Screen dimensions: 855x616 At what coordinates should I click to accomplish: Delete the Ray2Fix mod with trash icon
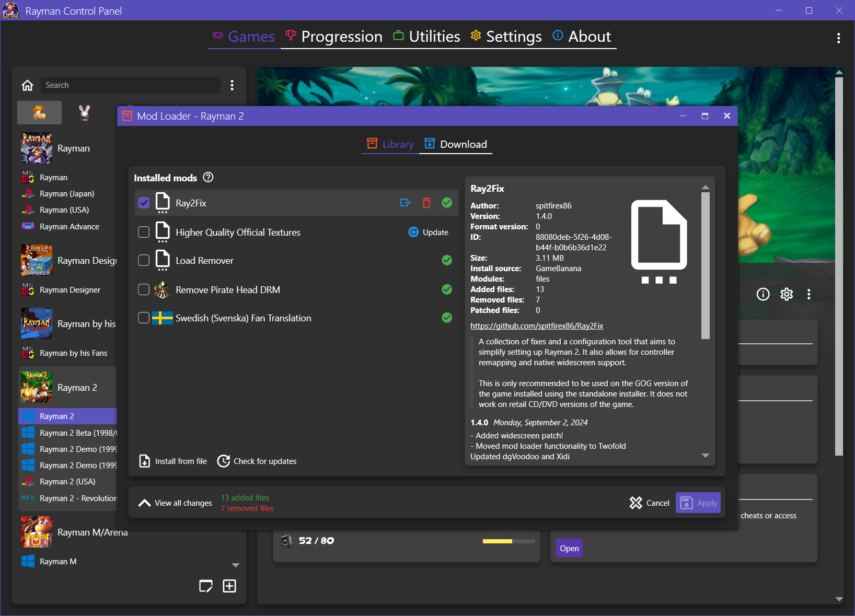426,203
